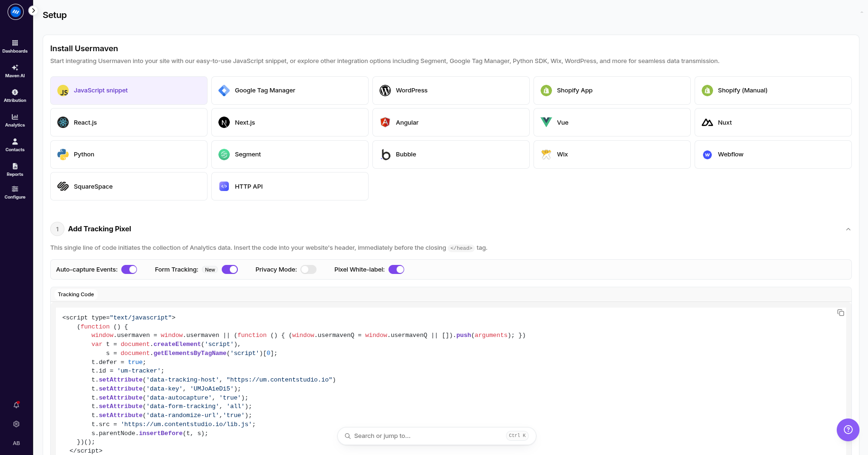Image resolution: width=868 pixels, height=455 pixels.
Task: Open Analytics in the sidebar
Action: pos(15,120)
